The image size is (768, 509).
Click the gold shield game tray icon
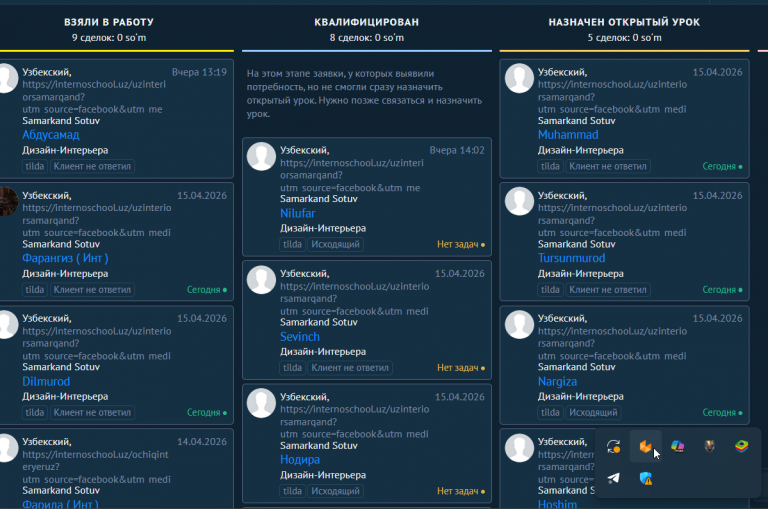[709, 446]
